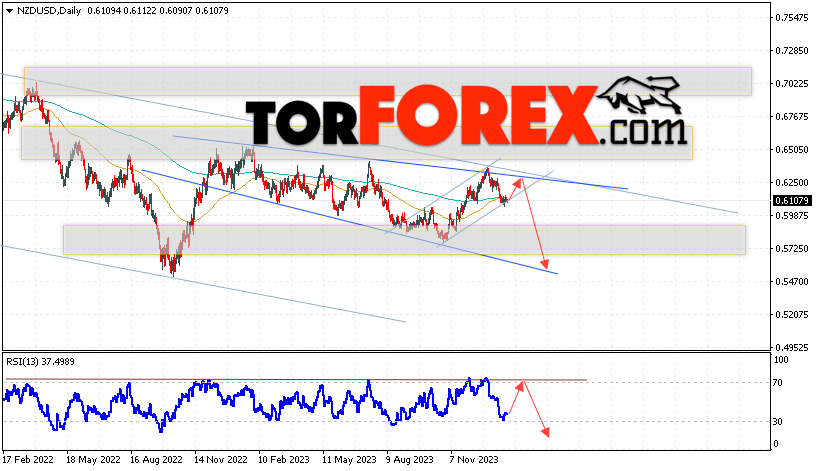
Task: Select the 0.65050 price axis label
Action: (792, 150)
